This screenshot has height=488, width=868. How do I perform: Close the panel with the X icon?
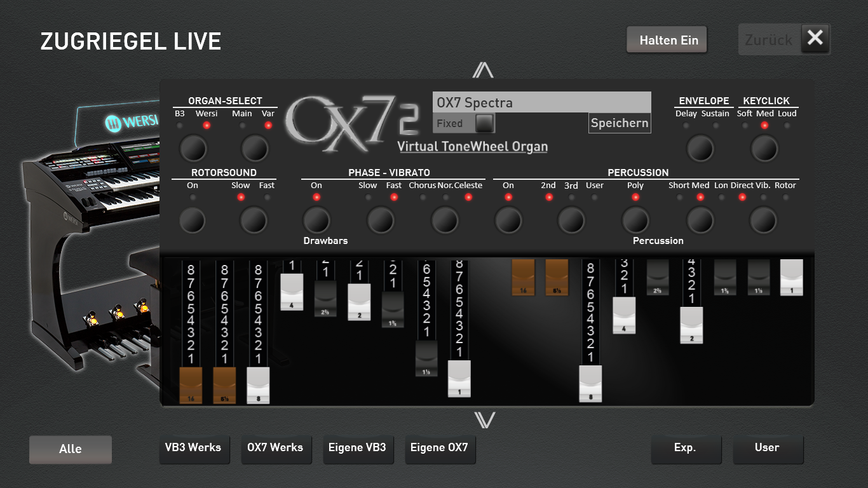[x=815, y=39]
